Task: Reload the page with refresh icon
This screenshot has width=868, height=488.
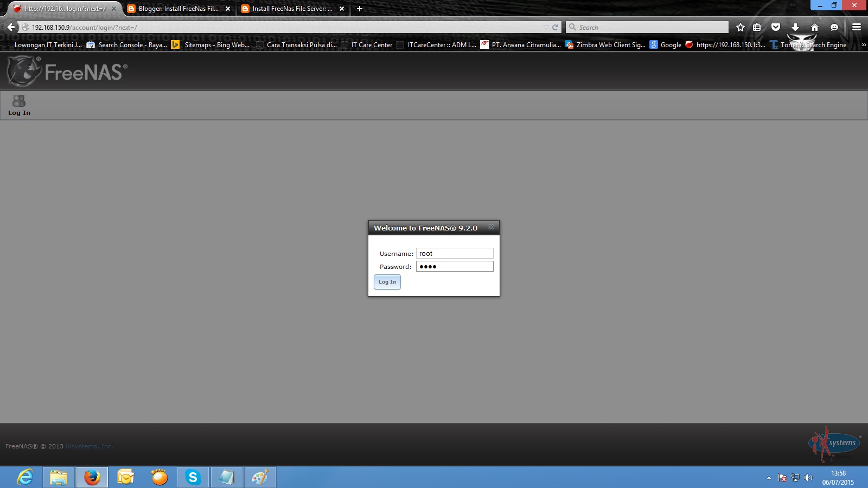Action: [x=555, y=27]
